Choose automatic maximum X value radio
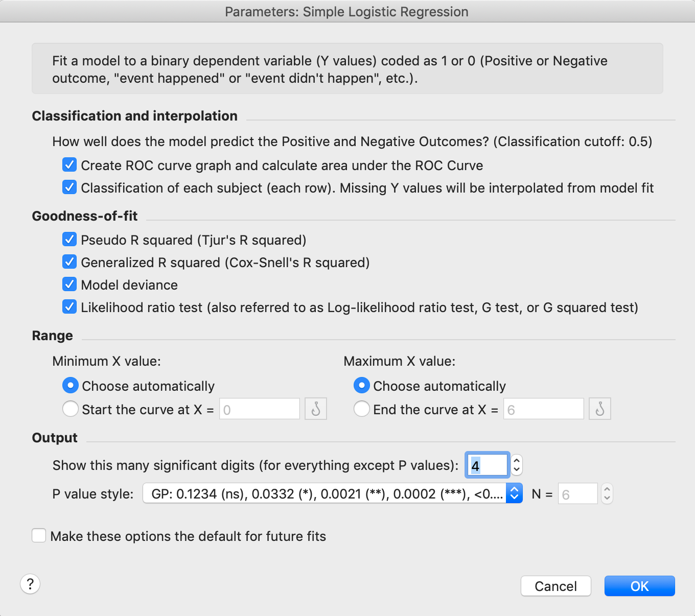This screenshot has height=616, width=695. pos(362,386)
